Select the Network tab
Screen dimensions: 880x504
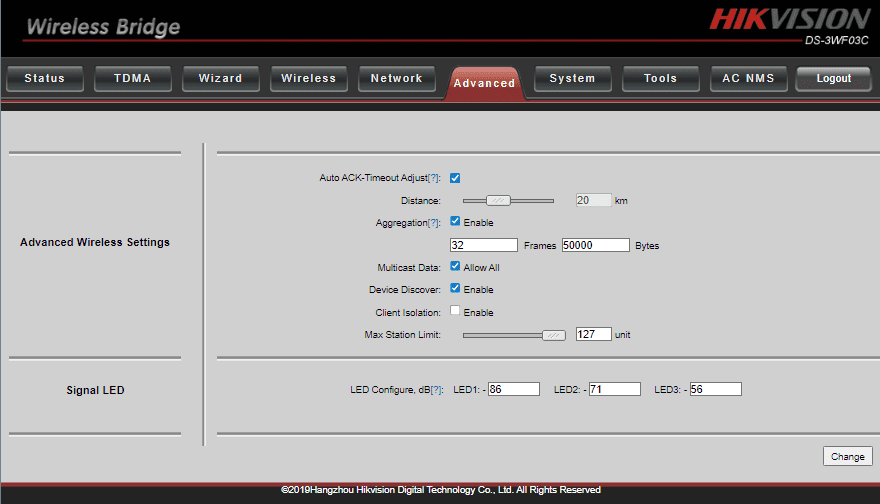coord(396,78)
